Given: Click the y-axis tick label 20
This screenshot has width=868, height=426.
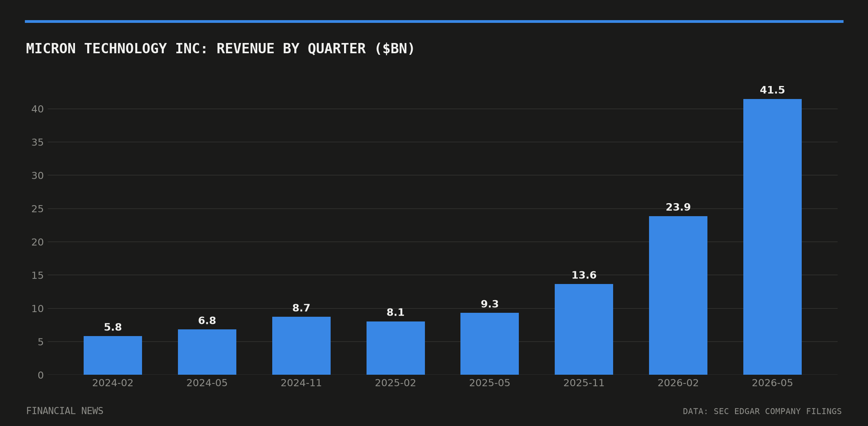Looking at the screenshot, I should click(x=37, y=242).
